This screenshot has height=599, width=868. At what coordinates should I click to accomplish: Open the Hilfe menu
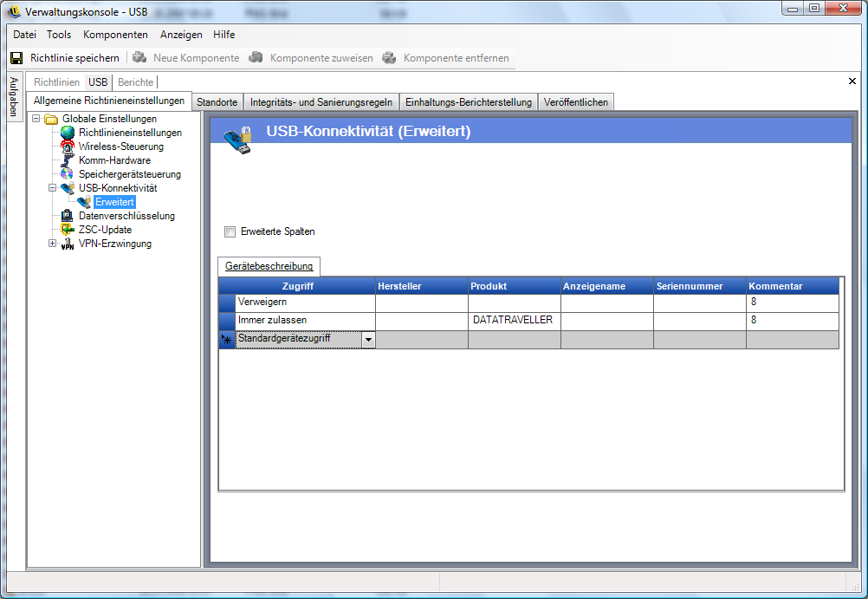[x=224, y=35]
